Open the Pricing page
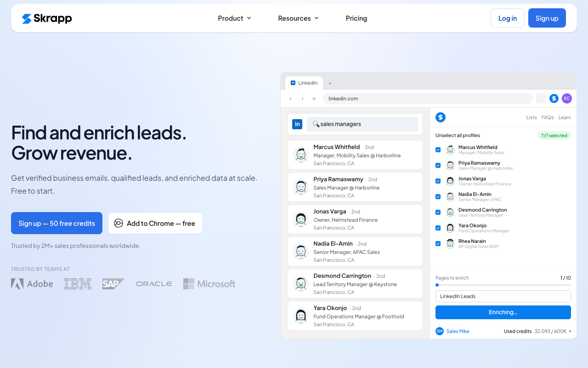Screen dimensions: 588x368 click(x=356, y=18)
